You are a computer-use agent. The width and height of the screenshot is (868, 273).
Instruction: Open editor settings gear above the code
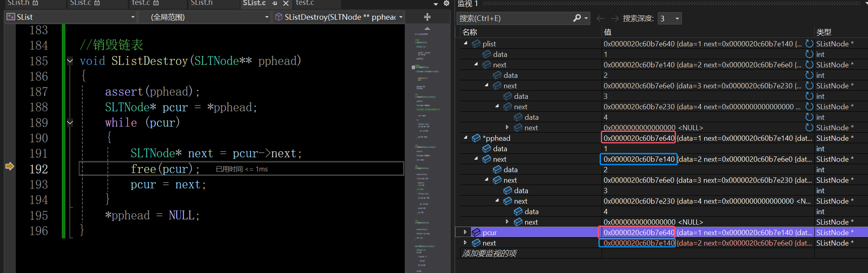coord(446,3)
